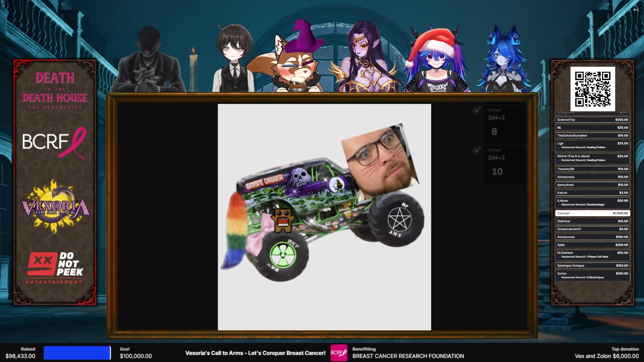Click the Vexoria's Call to Arms campaign title
This screenshot has width=644, height=362.
(x=255, y=353)
